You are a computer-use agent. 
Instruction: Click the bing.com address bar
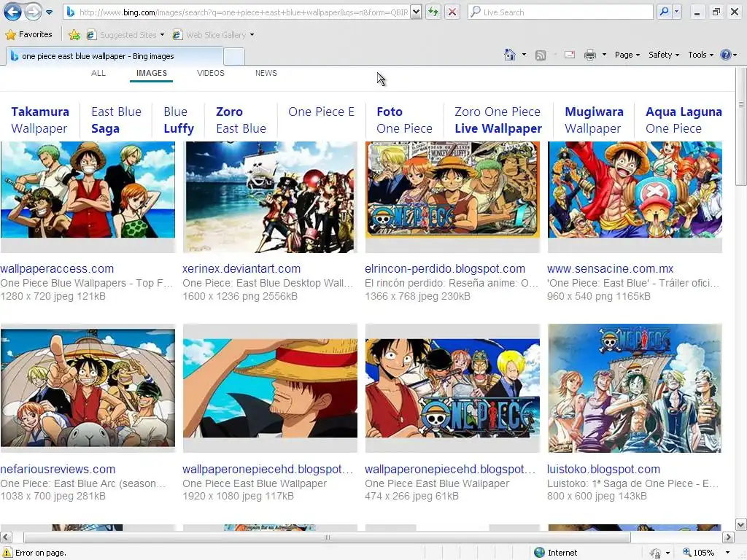coord(237,12)
